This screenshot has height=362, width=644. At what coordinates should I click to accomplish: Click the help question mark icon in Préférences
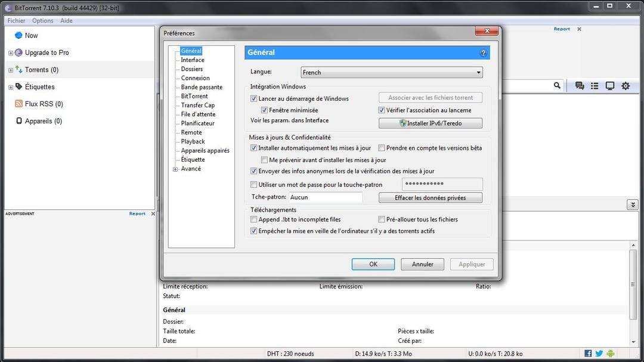[x=483, y=53]
